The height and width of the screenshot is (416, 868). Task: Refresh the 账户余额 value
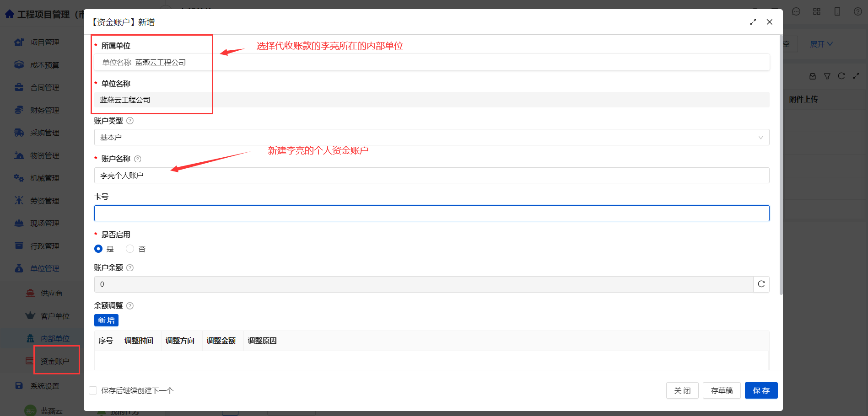pyautogui.click(x=761, y=284)
